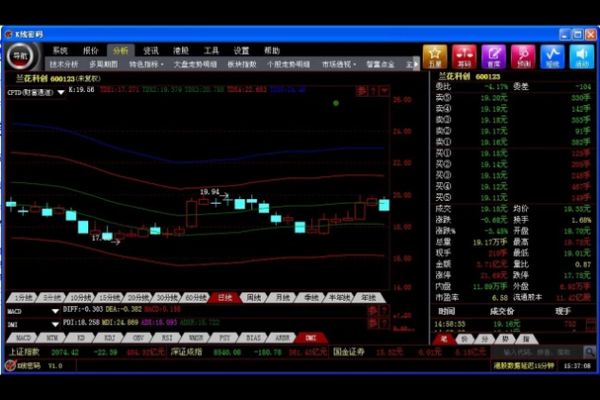The height and width of the screenshot is (400, 600).
Task: Click the last cyan candlestick on chart
Action: tap(383, 204)
